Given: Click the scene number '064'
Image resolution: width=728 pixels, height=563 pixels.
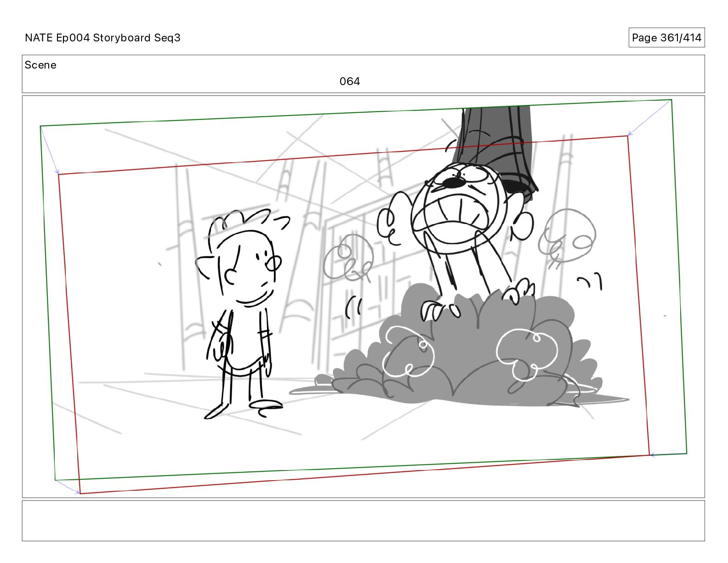Looking at the screenshot, I should click(350, 81).
